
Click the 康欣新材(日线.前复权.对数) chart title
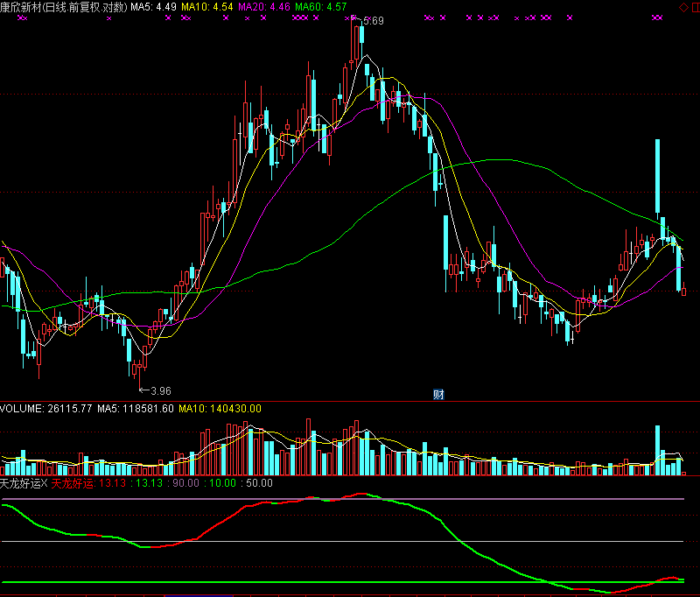click(64, 7)
